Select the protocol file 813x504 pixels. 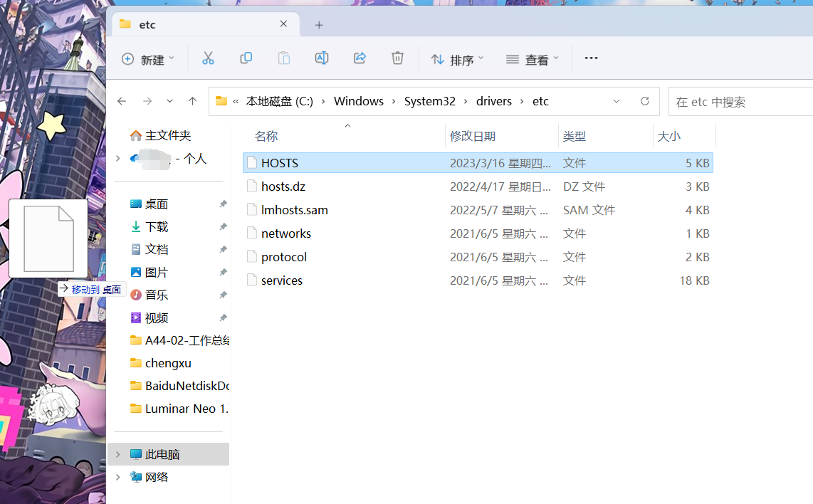click(x=478, y=257)
